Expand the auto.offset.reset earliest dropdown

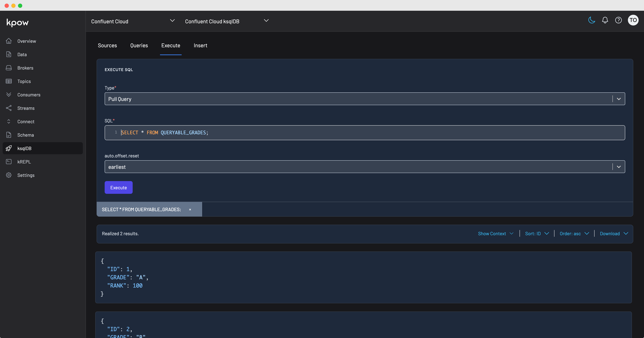coord(619,167)
